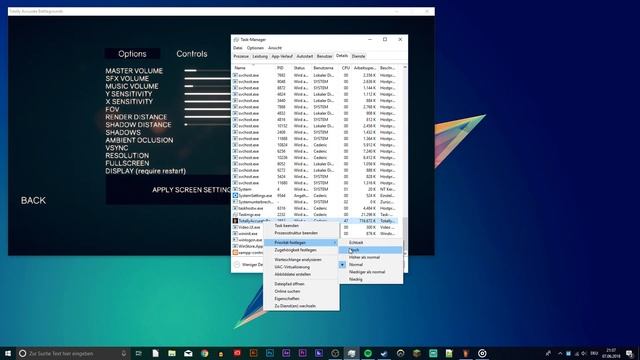Image resolution: width=640 pixels, height=360 pixels.
Task: Sort by the Name column header
Action: coord(240,68)
